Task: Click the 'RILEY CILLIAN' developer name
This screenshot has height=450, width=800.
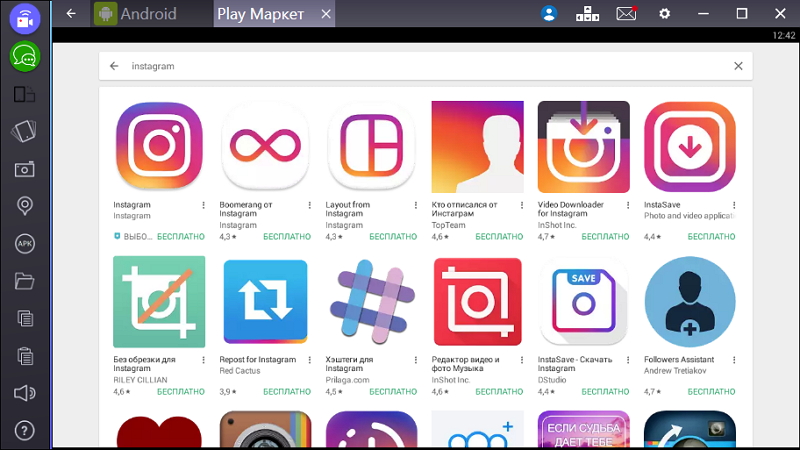Action: point(140,380)
